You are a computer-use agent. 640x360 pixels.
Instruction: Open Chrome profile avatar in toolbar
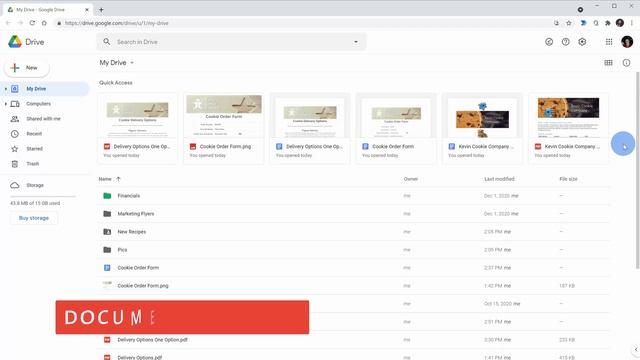coord(620,23)
